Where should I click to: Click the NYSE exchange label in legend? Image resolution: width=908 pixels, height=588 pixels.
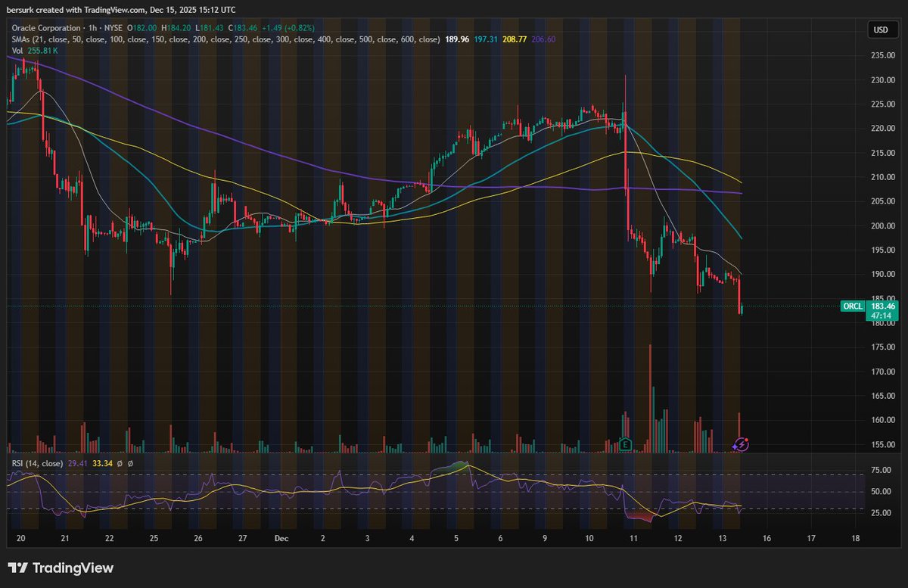pos(112,28)
